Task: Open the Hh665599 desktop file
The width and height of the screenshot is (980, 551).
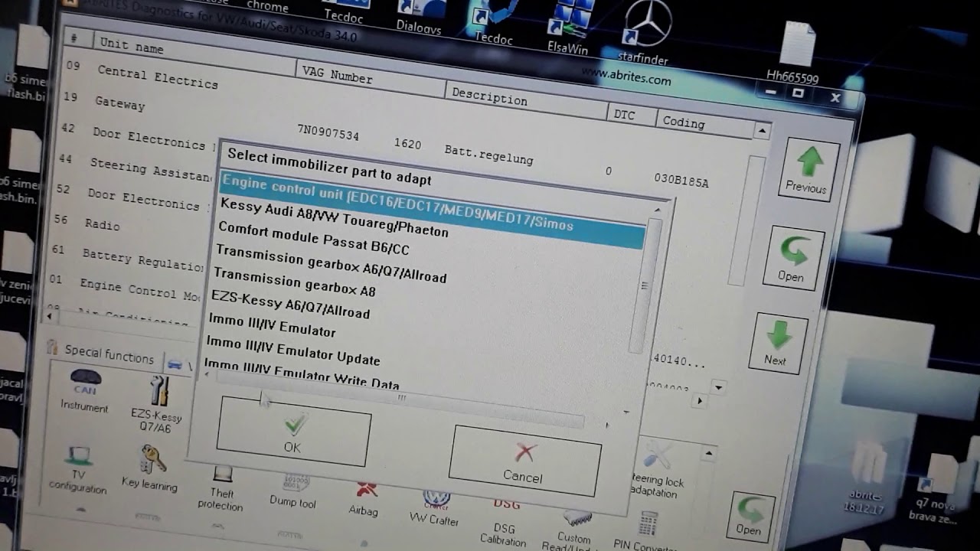Action: pos(794,52)
